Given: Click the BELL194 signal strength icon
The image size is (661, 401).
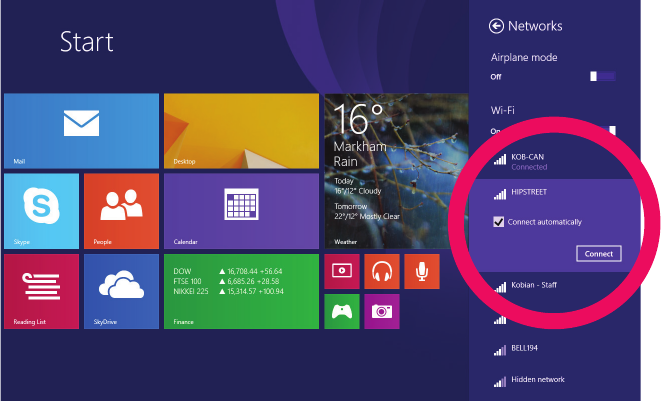Looking at the screenshot, I should click(x=500, y=350).
